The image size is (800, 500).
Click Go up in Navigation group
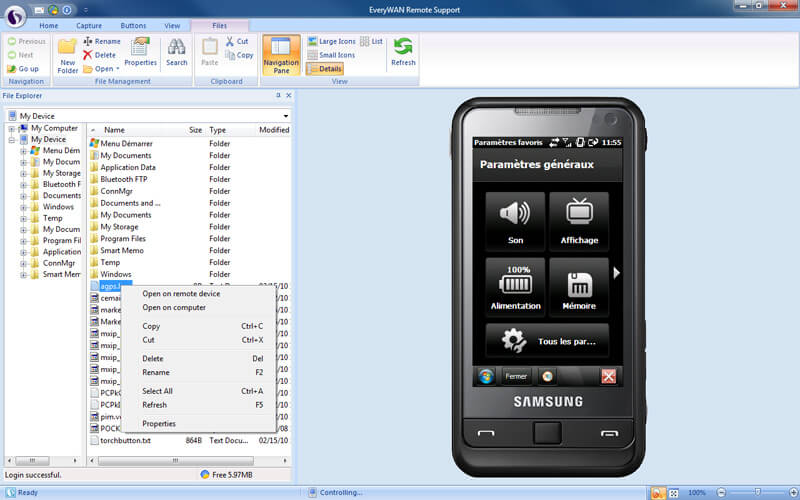pos(23,69)
